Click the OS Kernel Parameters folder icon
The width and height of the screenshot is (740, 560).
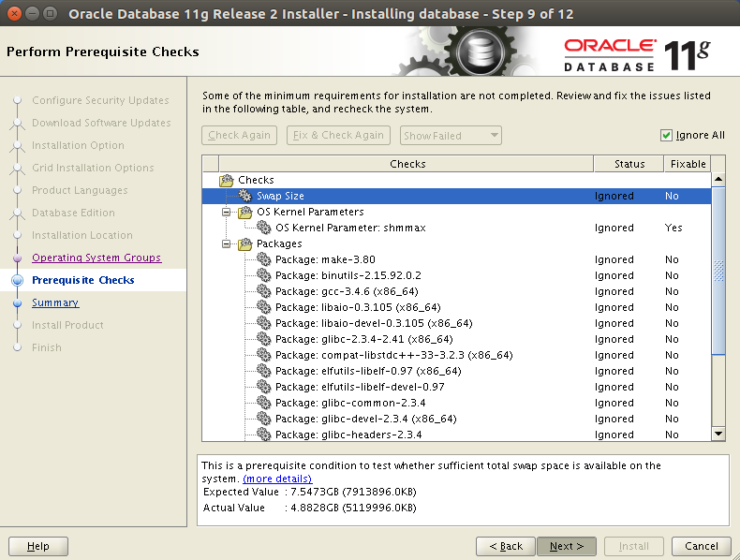pyautogui.click(x=244, y=212)
